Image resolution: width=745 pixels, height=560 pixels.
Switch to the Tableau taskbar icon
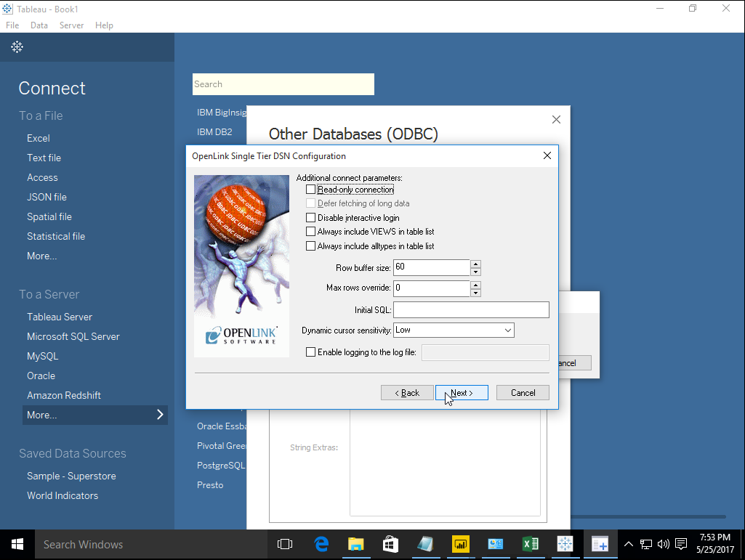pyautogui.click(x=565, y=544)
